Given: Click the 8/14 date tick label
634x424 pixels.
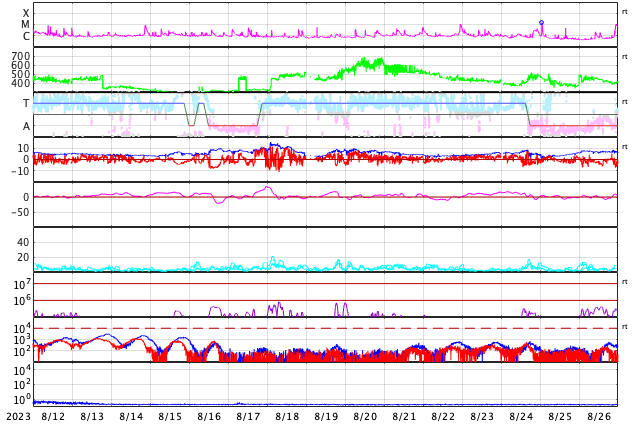Looking at the screenshot, I should (x=131, y=416).
